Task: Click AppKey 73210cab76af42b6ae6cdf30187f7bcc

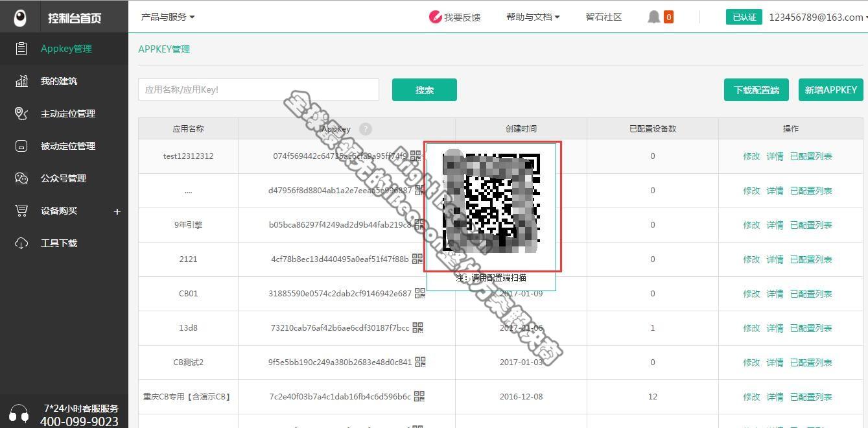Action: click(340, 327)
